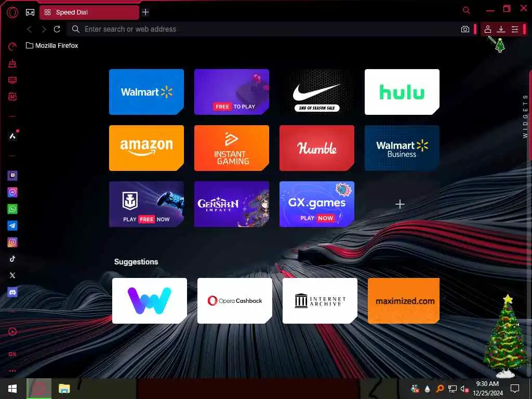The image size is (532, 399).
Task: Open the profile account icon
Action: click(x=487, y=29)
